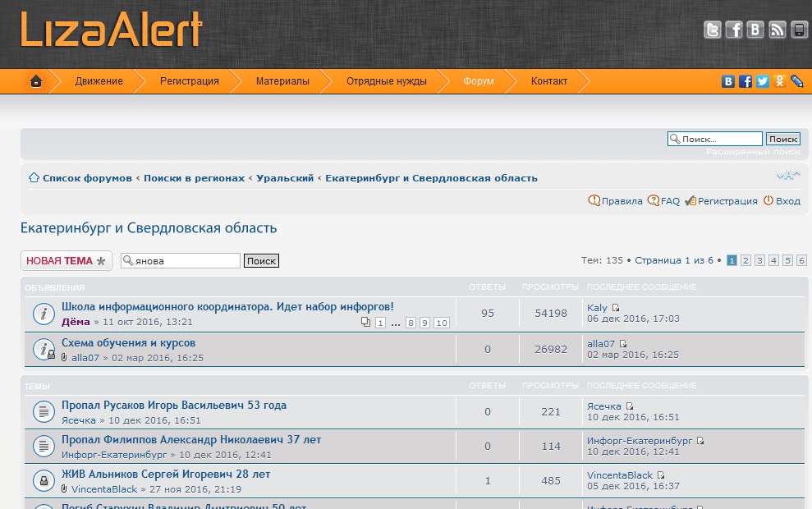Open topic Пропал Русаков Игорь Васильевич

pyautogui.click(x=174, y=405)
